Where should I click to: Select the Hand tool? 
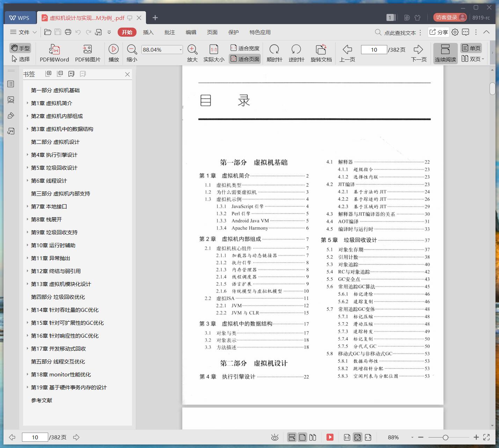[x=20, y=48]
